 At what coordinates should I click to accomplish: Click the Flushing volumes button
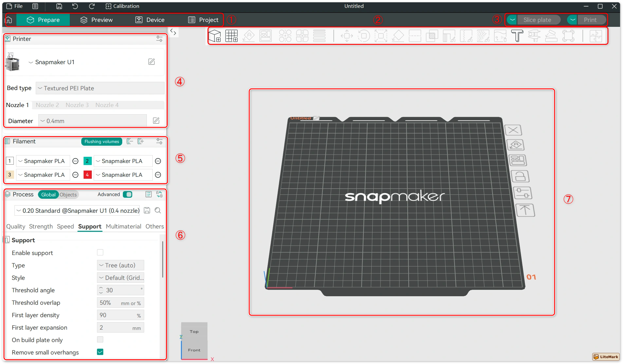102,141
